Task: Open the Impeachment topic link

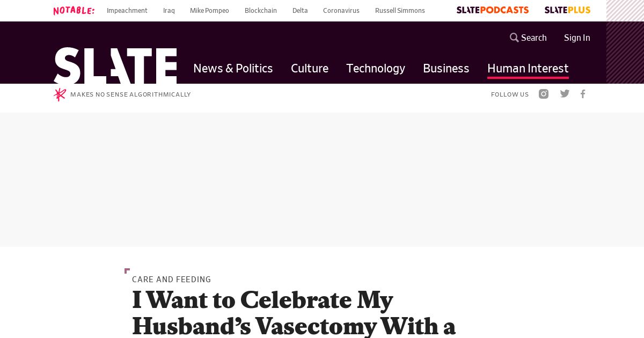Action: click(127, 11)
